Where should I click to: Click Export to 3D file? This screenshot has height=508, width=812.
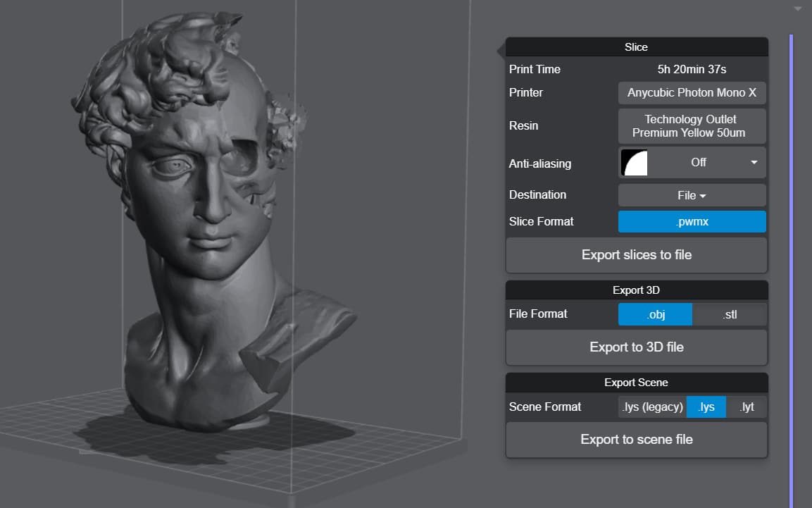pos(637,347)
